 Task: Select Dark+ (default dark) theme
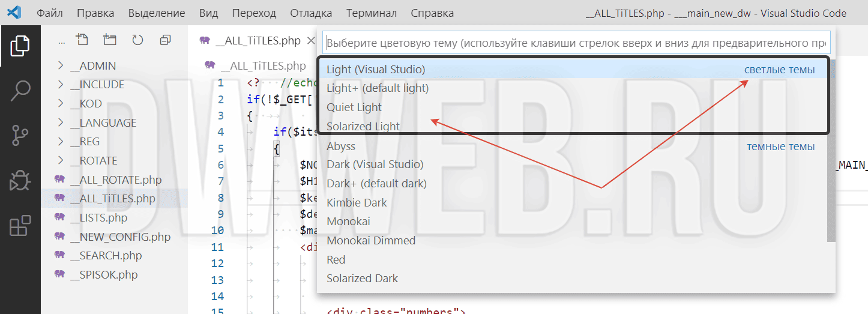coord(573,183)
